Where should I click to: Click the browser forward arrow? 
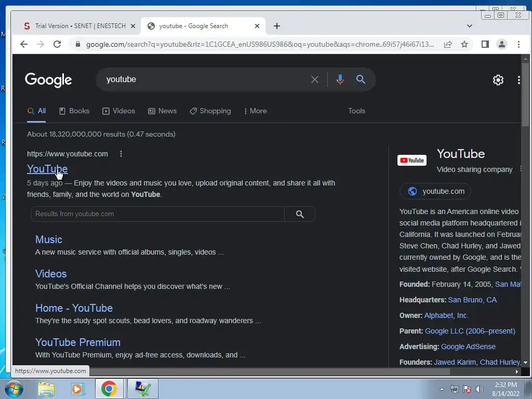pyautogui.click(x=41, y=44)
